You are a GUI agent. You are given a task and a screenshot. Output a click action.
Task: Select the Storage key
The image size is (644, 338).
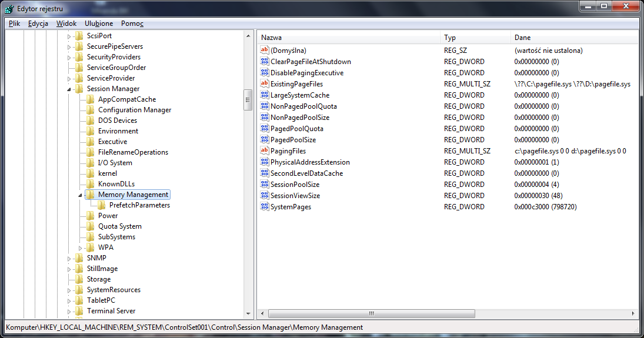99,279
